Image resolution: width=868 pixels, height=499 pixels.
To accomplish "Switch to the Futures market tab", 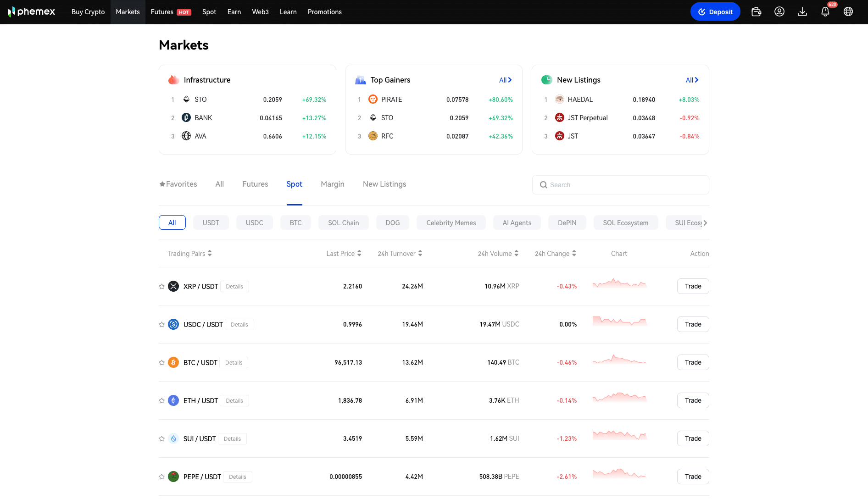I will [255, 184].
